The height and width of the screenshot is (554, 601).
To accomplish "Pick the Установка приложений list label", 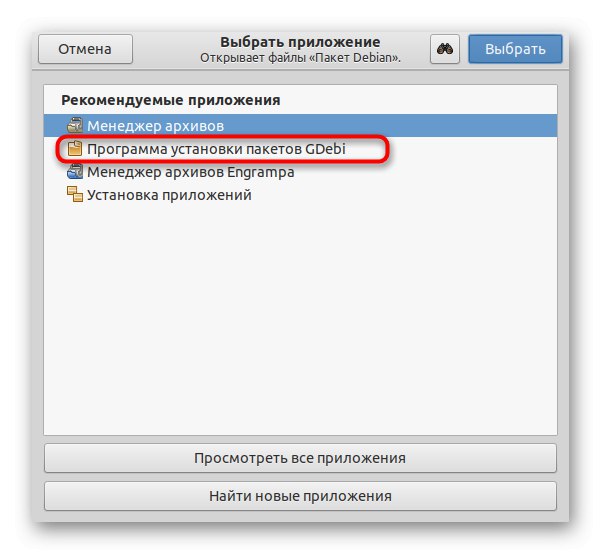I will click(x=169, y=195).
